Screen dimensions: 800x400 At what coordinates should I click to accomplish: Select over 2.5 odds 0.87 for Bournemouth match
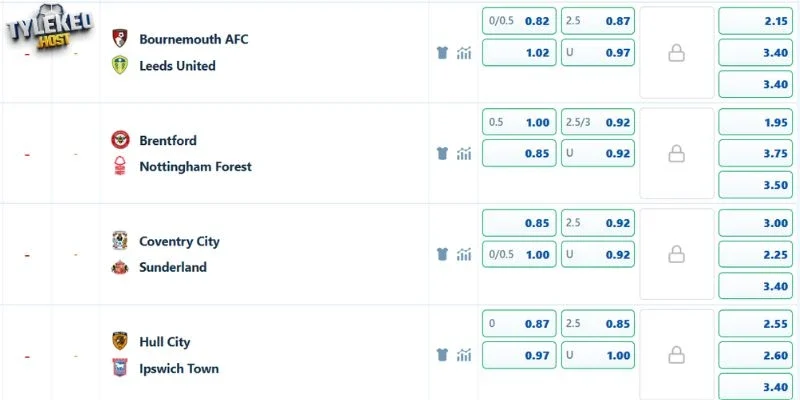(x=598, y=21)
